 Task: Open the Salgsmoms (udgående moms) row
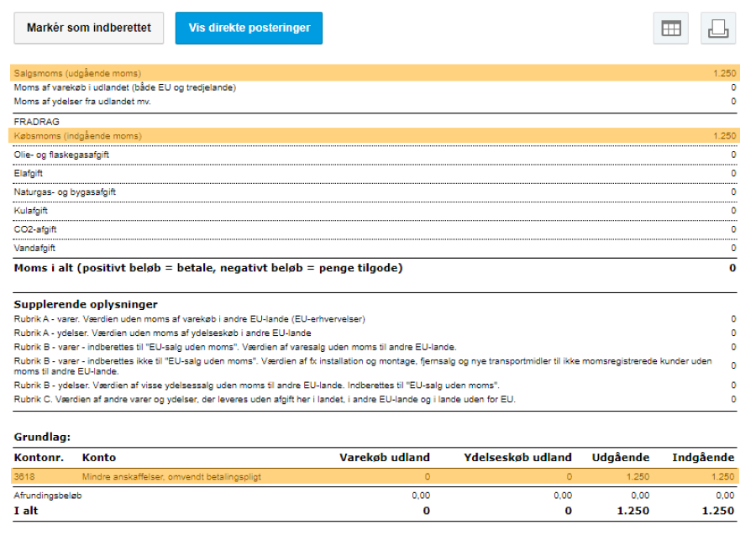tap(78, 73)
